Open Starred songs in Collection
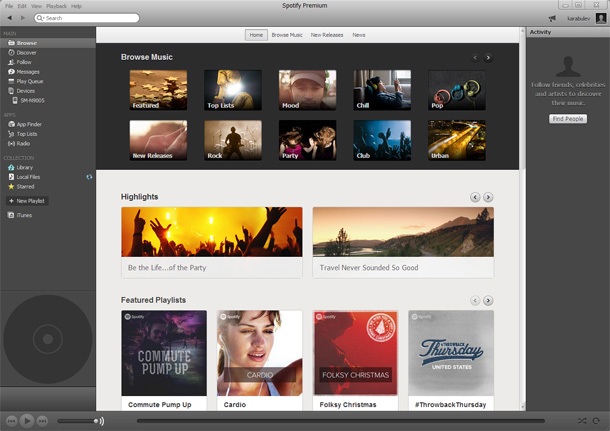 [26, 186]
